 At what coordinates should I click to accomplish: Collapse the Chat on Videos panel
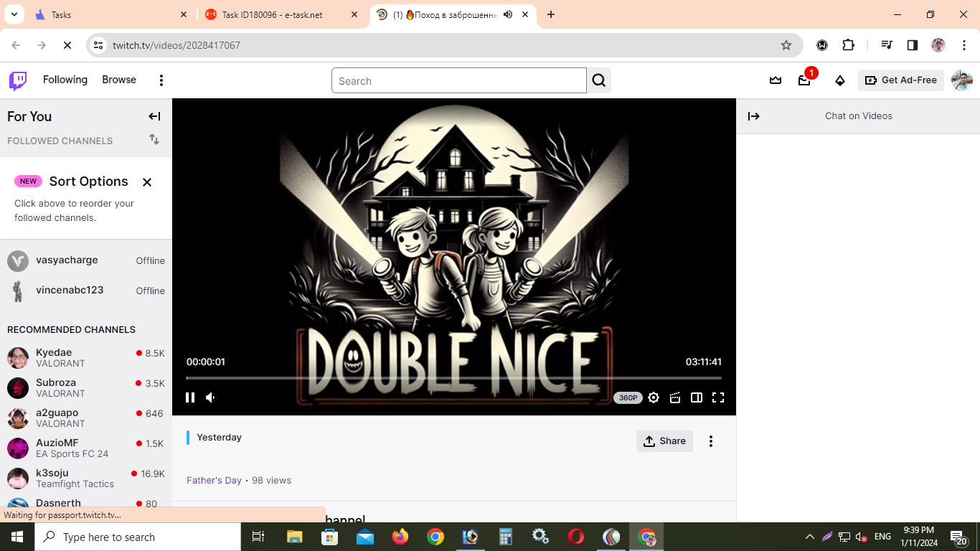pos(754,116)
